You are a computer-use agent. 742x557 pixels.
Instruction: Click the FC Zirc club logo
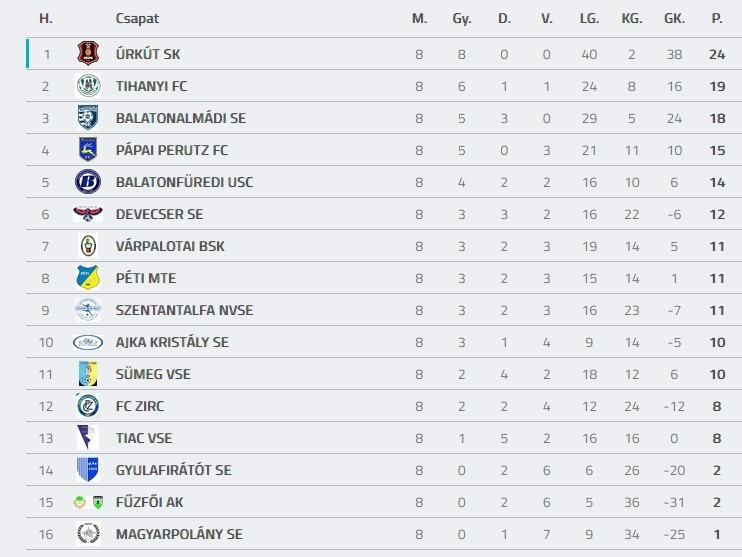(x=88, y=406)
